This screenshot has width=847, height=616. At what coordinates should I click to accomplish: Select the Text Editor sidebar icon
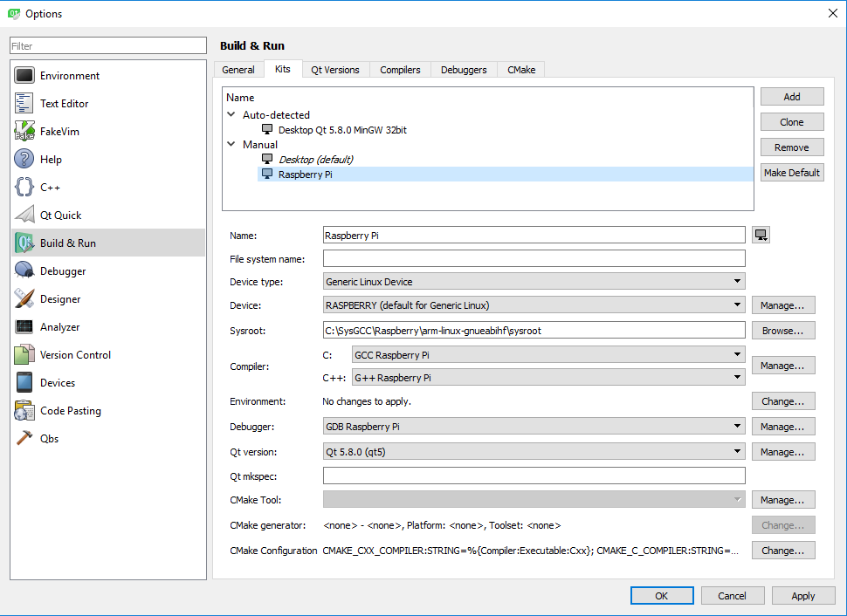pyautogui.click(x=24, y=104)
